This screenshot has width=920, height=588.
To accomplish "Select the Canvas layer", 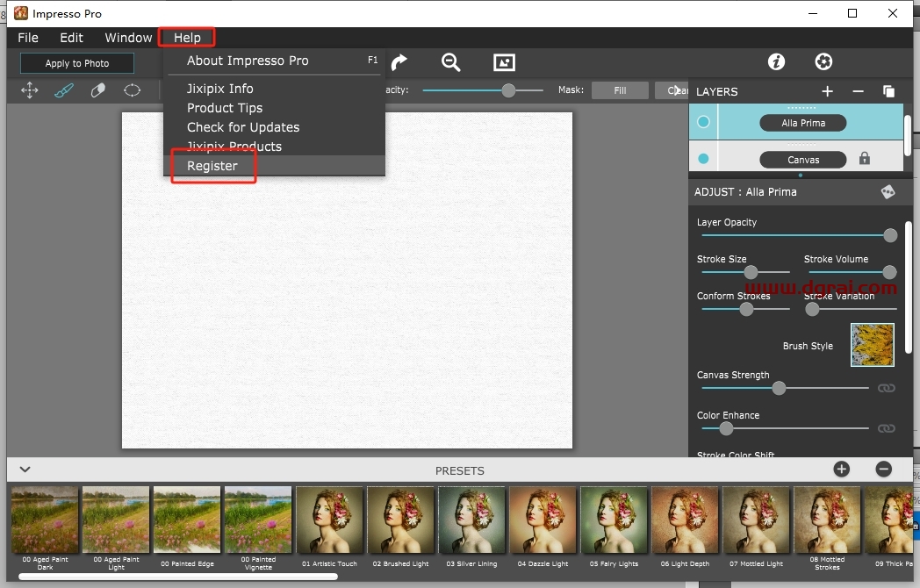I will pyautogui.click(x=802, y=160).
